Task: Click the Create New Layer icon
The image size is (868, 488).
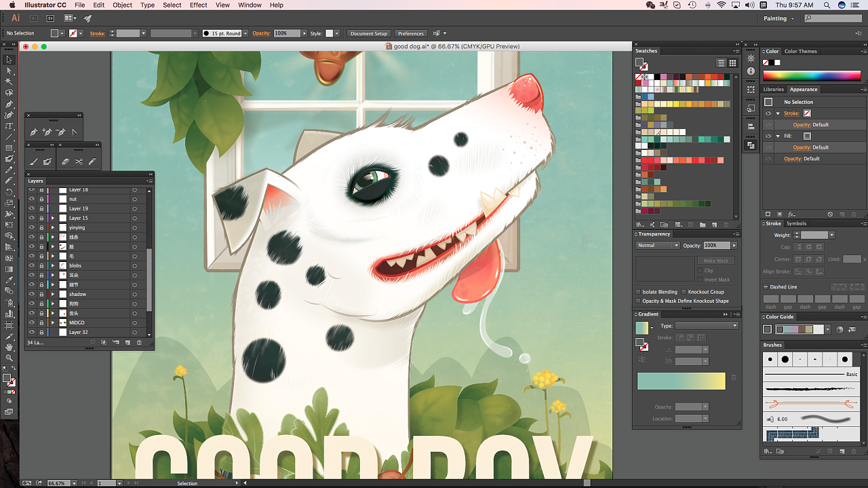Action: click(127, 342)
